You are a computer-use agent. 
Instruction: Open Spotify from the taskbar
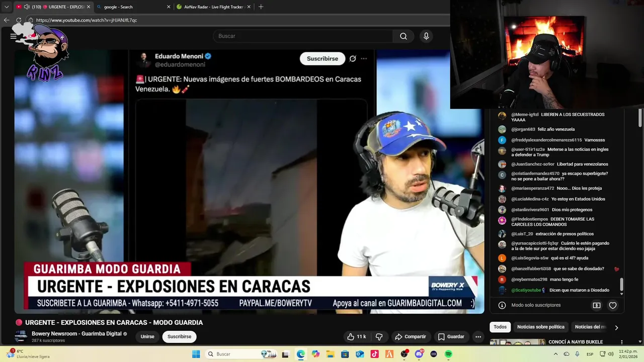pyautogui.click(x=448, y=354)
